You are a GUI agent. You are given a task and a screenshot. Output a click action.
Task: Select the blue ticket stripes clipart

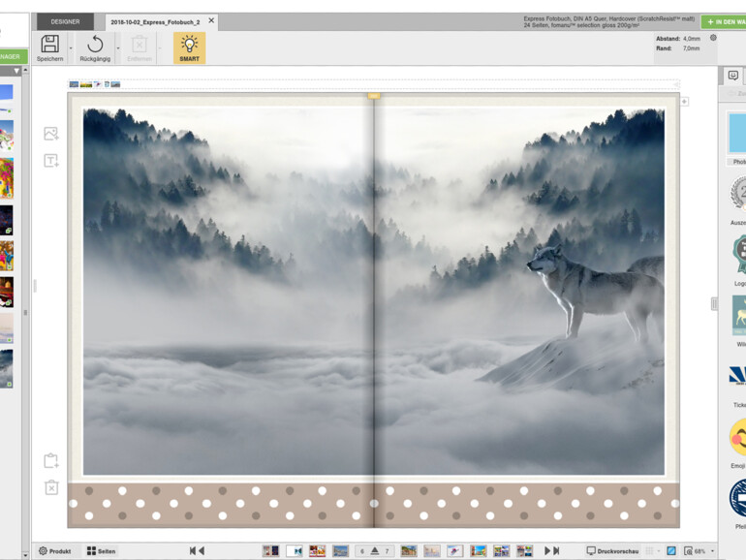[x=738, y=375]
